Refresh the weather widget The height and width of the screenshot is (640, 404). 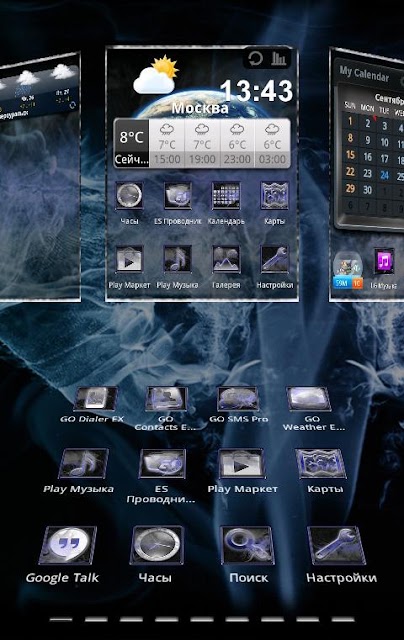tap(255, 58)
